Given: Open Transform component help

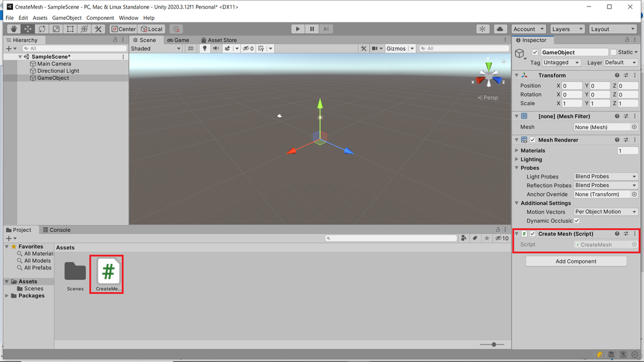Looking at the screenshot, I should tap(617, 75).
